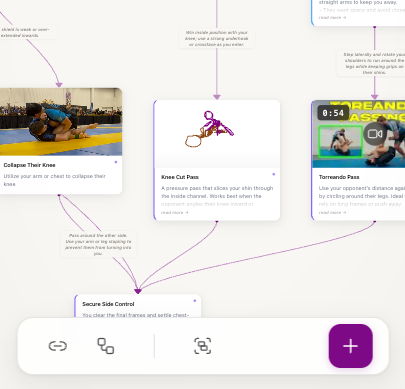Click read more on Torreando Pass card
The width and height of the screenshot is (405, 389).
332,212
